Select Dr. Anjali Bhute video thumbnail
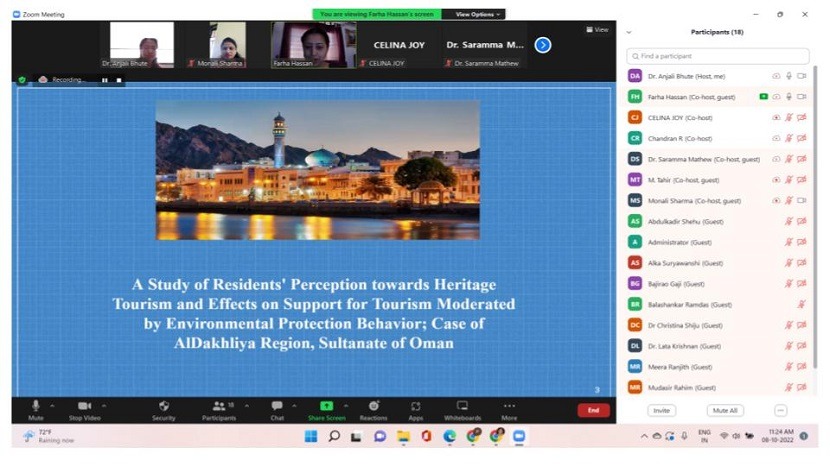830x466 pixels. [x=142, y=45]
